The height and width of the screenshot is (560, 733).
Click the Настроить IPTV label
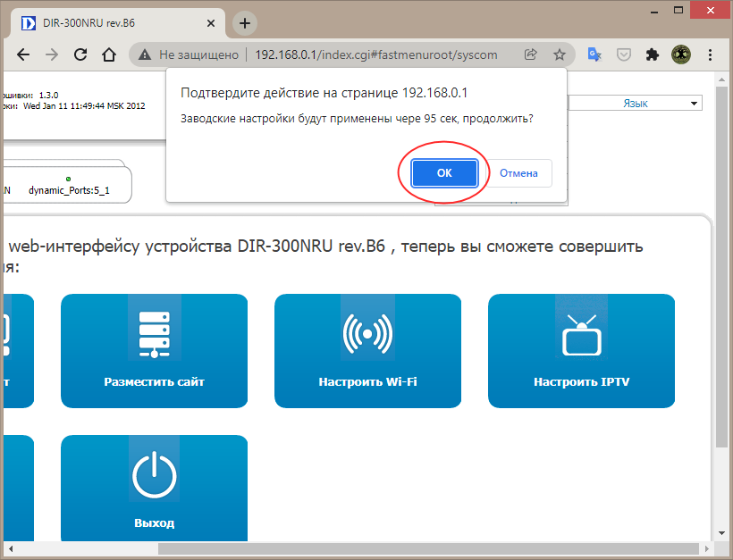[582, 381]
